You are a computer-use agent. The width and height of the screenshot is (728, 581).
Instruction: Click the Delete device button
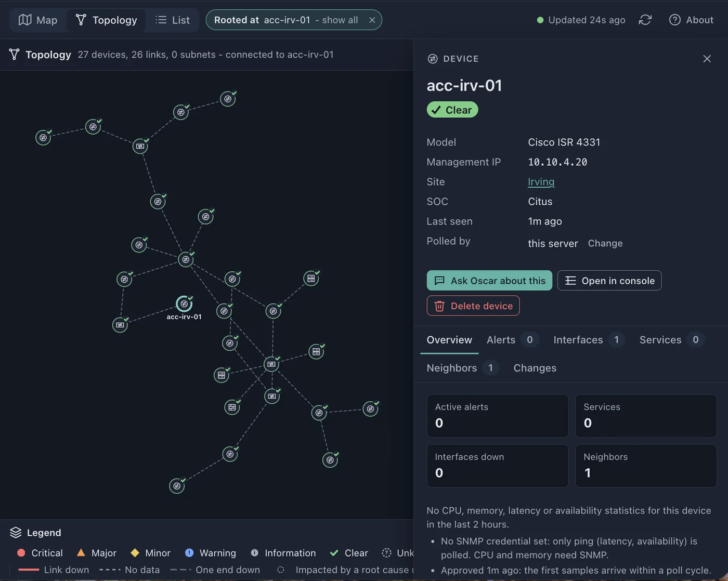473,306
